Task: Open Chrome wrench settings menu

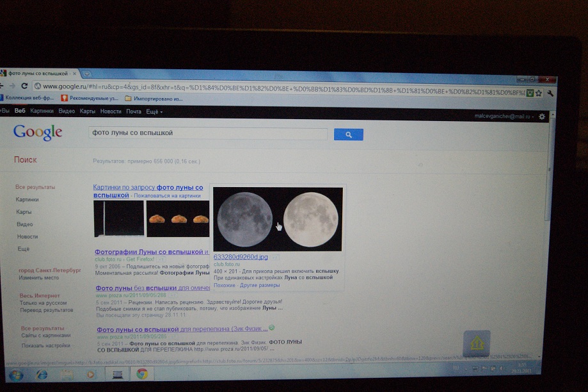Action: [550, 94]
